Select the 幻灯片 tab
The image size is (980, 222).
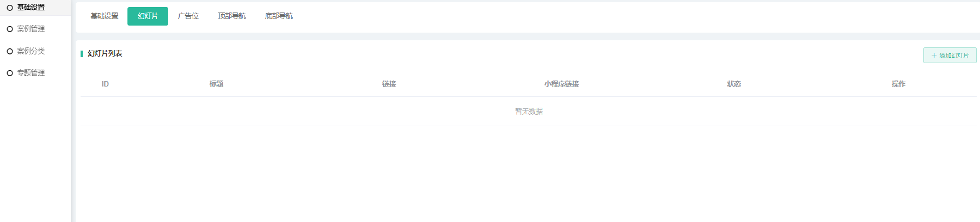pos(148,16)
